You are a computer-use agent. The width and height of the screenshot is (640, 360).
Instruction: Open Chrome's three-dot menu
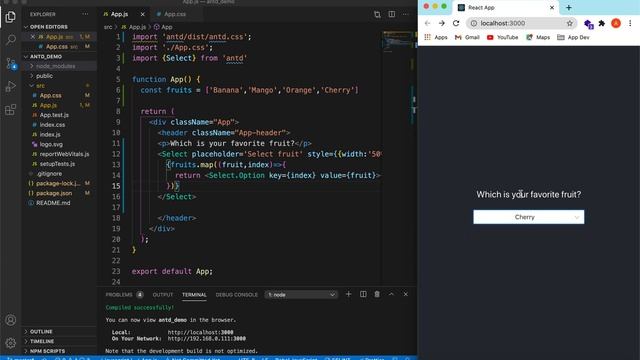pos(630,24)
